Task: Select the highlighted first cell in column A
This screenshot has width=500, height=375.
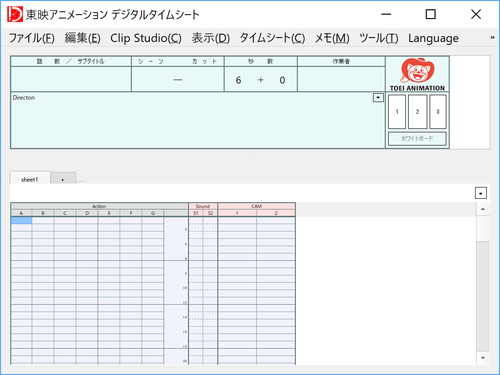Action: pos(21,220)
